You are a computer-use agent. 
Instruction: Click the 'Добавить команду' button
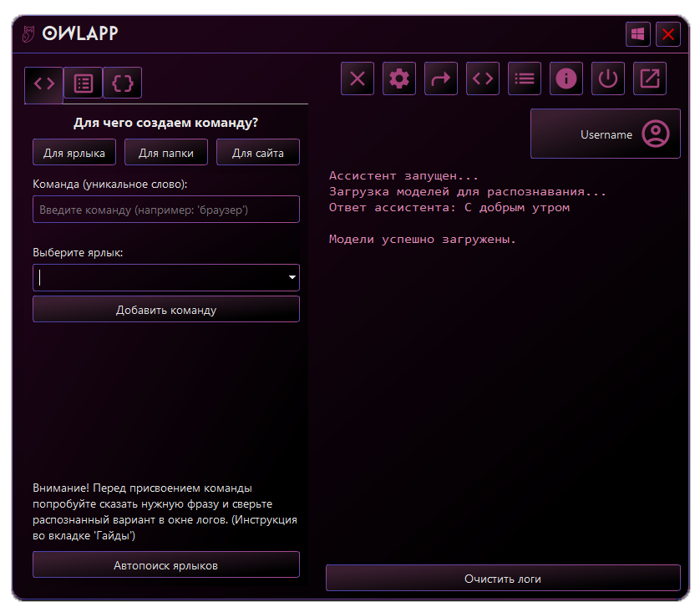(166, 310)
